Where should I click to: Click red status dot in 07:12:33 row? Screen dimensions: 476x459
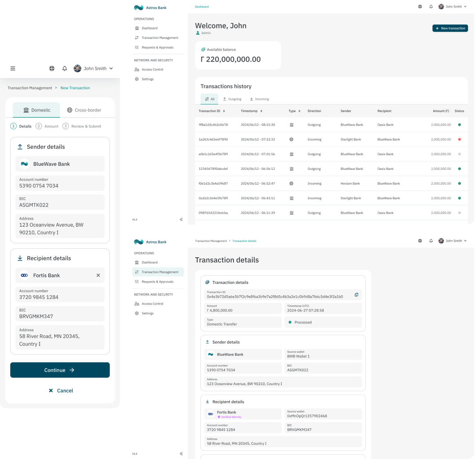coord(460,140)
